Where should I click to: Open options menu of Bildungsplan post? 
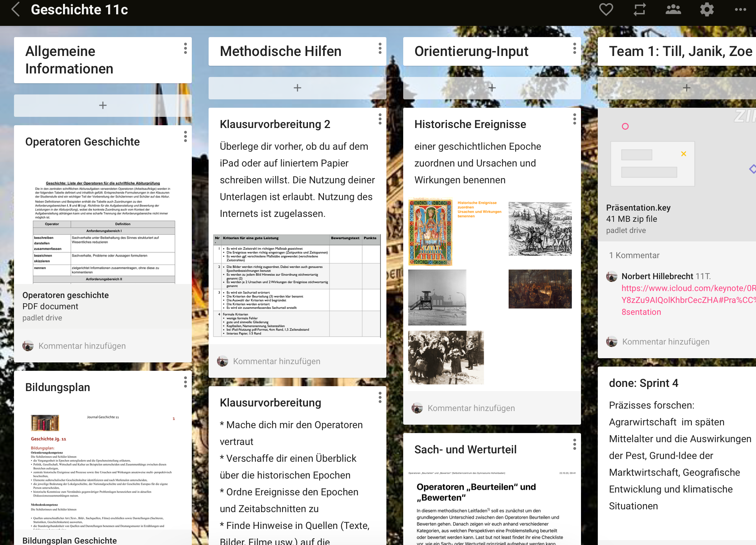click(185, 382)
